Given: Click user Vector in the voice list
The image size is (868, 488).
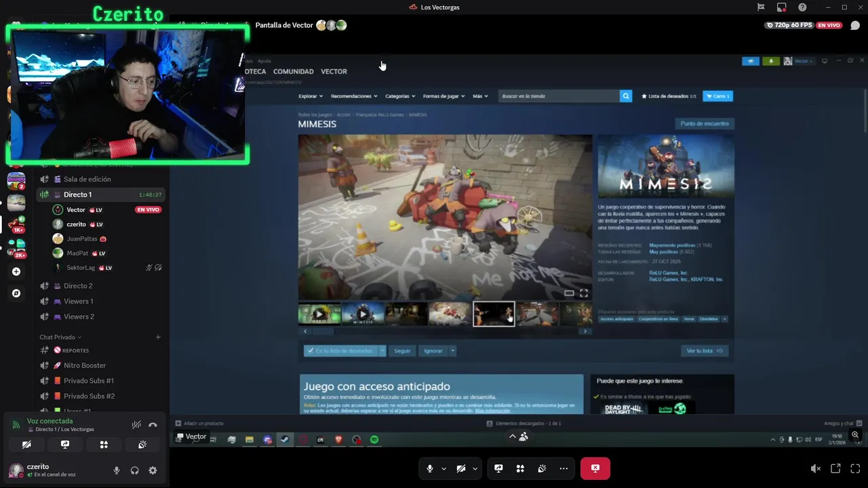Looking at the screenshot, I should [x=76, y=209].
